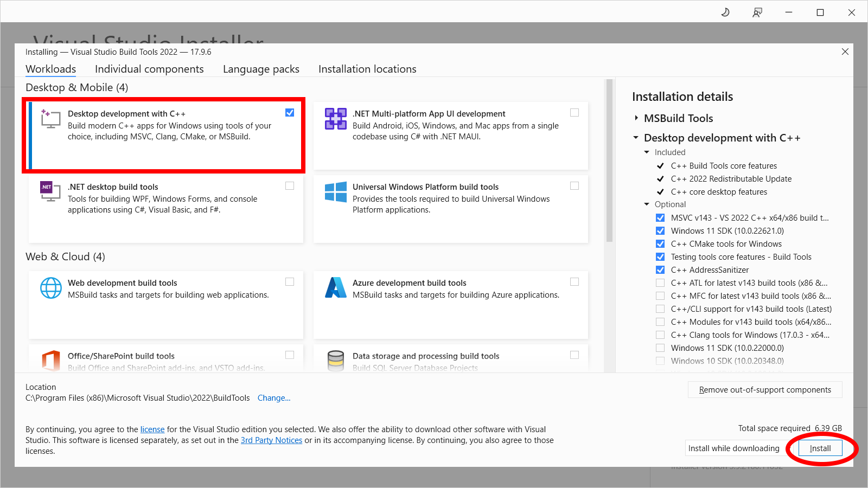The width and height of the screenshot is (868, 488).
Task: Uncheck C++ AddressSanitizer option
Action: tap(660, 270)
